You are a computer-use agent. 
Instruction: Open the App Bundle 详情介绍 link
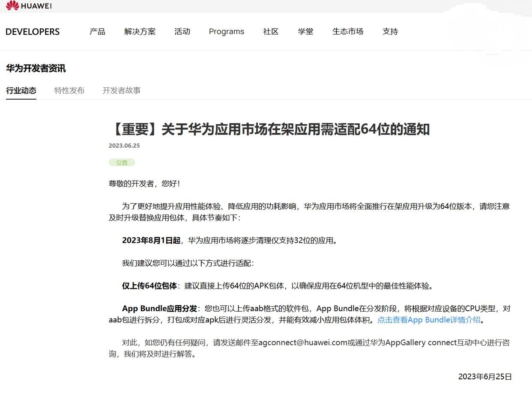click(430, 320)
